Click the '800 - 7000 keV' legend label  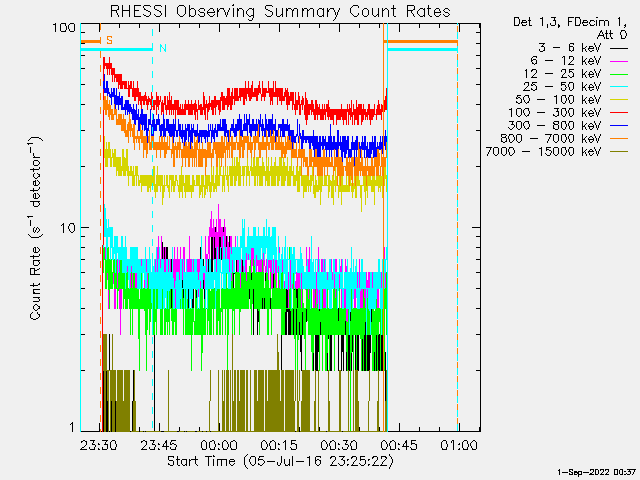(x=551, y=139)
